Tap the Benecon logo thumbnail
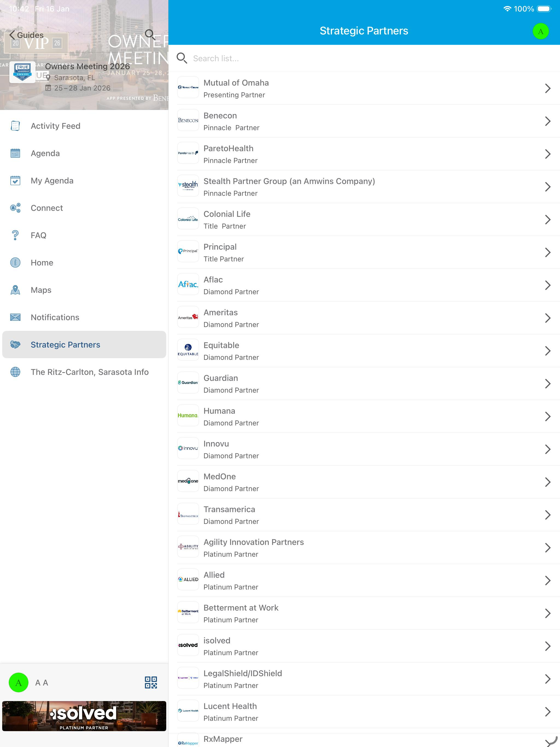The height and width of the screenshot is (747, 560). (188, 120)
